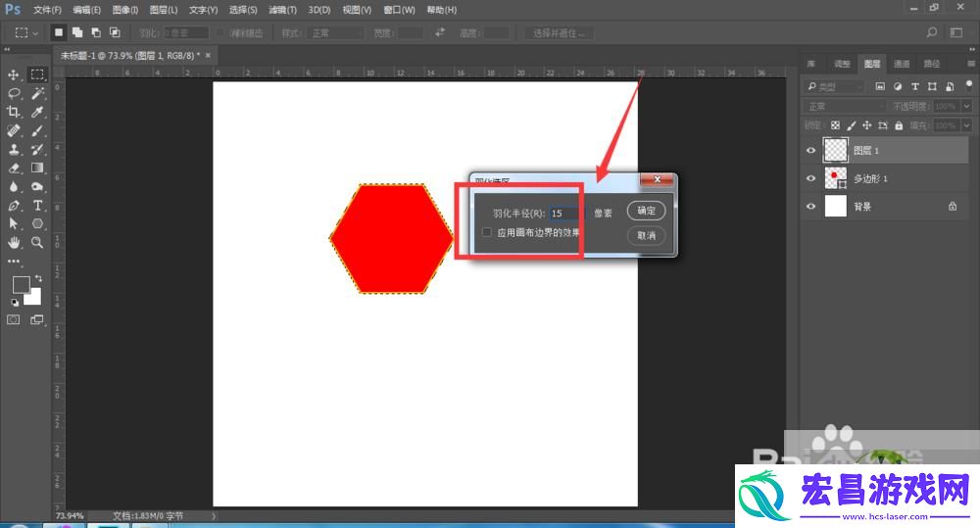Toggle Quick Mask mode
Viewport: 980px width, 528px height.
13,320
